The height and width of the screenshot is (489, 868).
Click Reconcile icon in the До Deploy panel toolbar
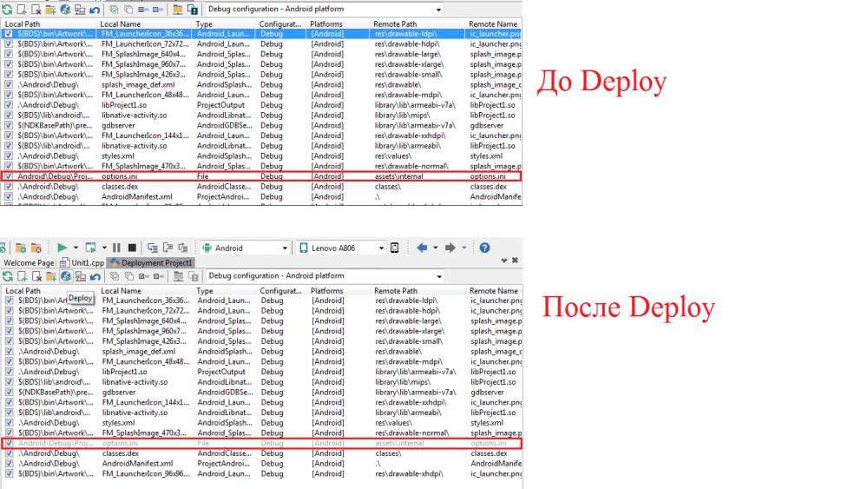click(7, 10)
